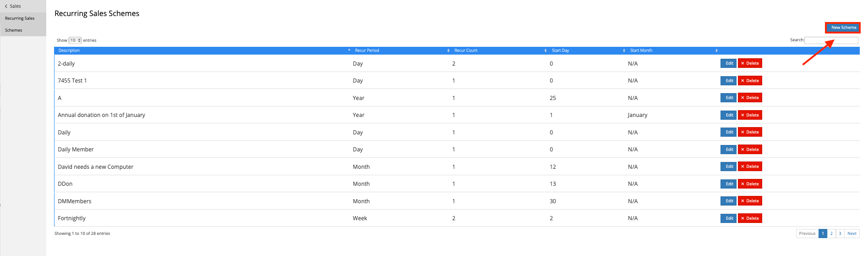
Task: Select 'Annual donation on 1st of January' text
Action: pos(101,115)
